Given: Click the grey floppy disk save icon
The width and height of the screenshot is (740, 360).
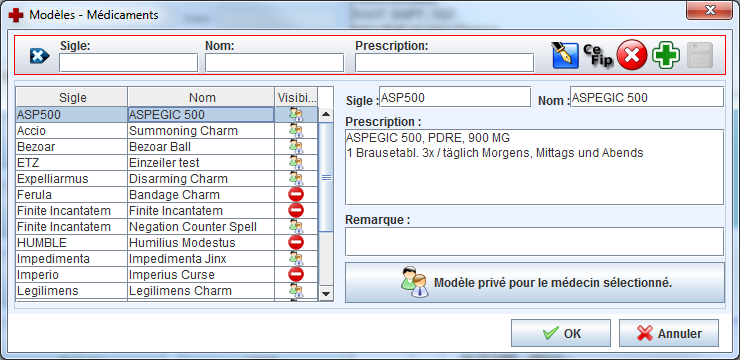Looking at the screenshot, I should 700,56.
